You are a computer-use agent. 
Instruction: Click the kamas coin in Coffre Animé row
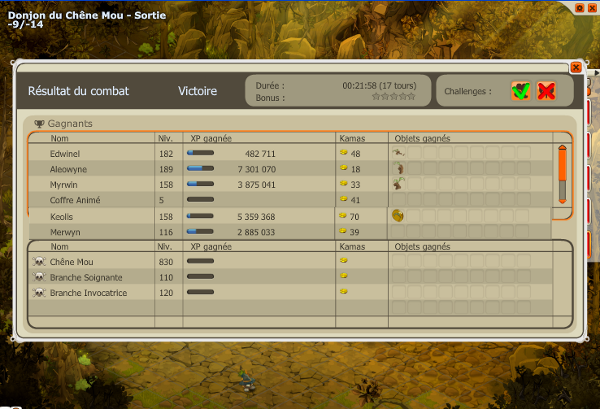344,199
